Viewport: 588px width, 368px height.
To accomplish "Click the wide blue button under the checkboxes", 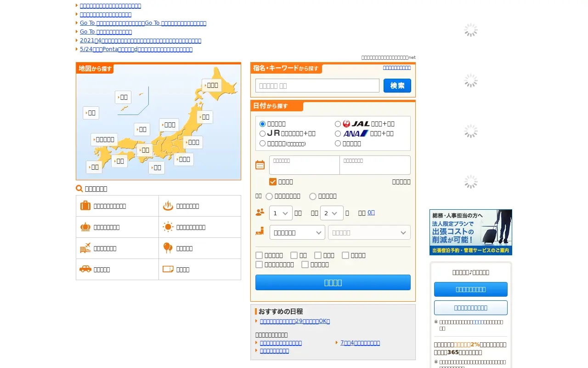I will (333, 282).
